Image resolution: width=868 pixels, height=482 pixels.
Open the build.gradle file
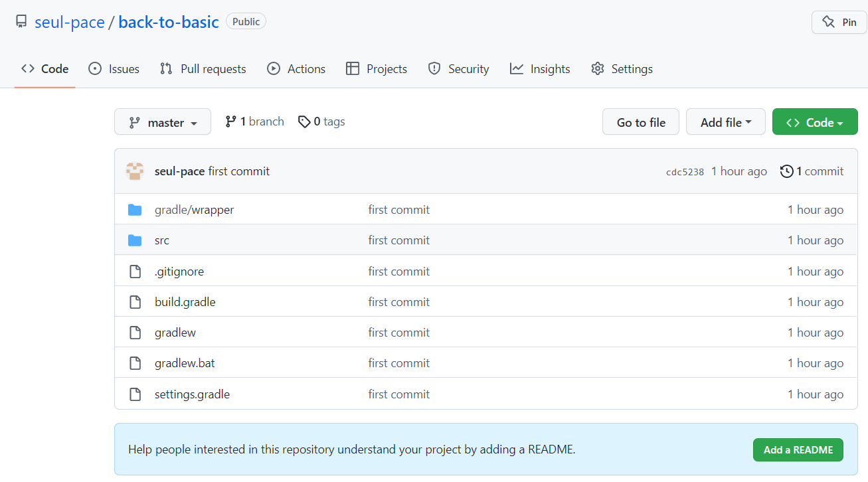pyautogui.click(x=185, y=302)
